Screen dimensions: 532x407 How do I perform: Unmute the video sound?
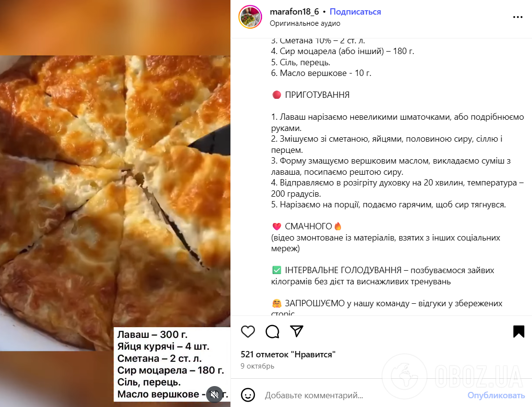[x=214, y=394]
